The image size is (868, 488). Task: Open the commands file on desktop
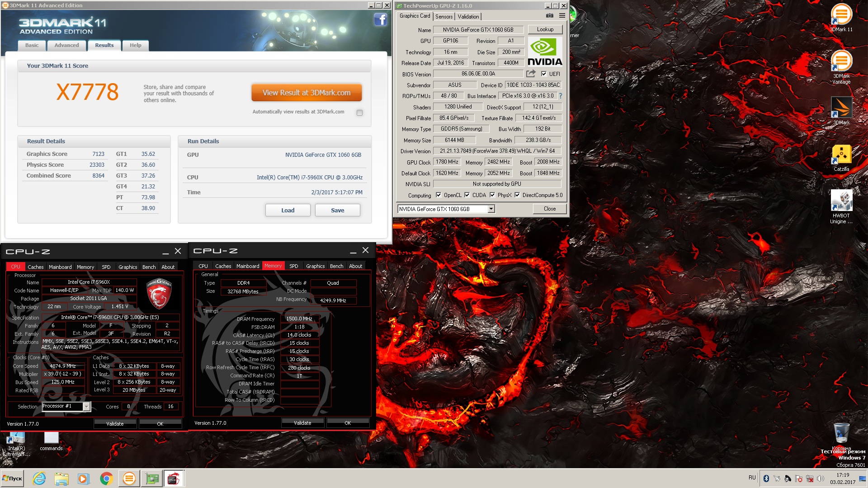click(x=51, y=441)
